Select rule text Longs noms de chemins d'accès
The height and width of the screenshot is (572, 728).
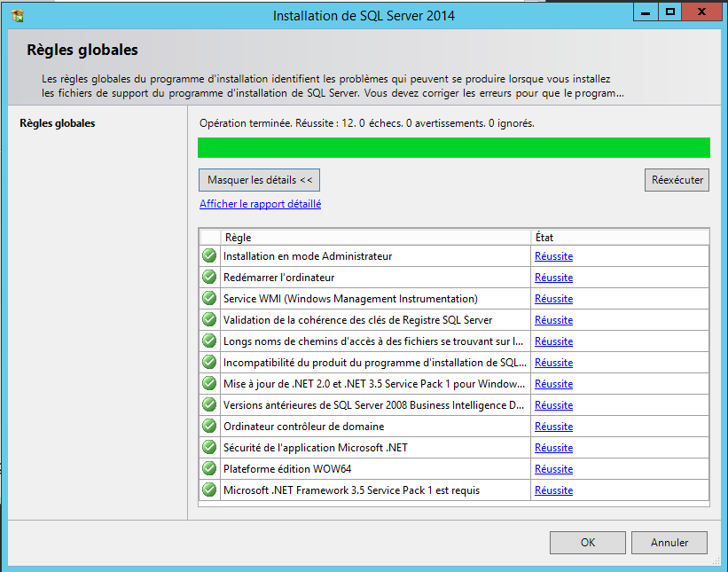(x=373, y=341)
